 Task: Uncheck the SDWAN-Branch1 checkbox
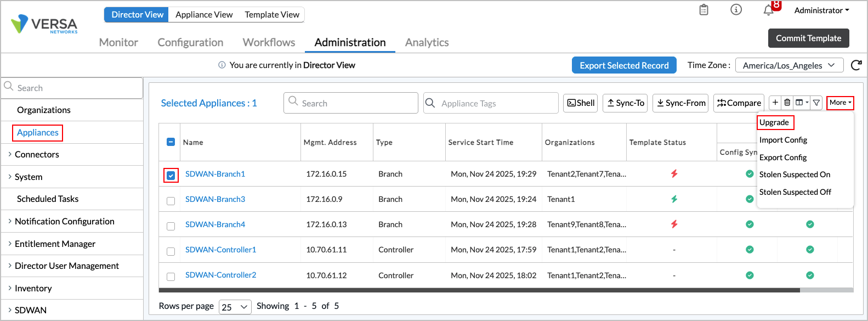[171, 176]
